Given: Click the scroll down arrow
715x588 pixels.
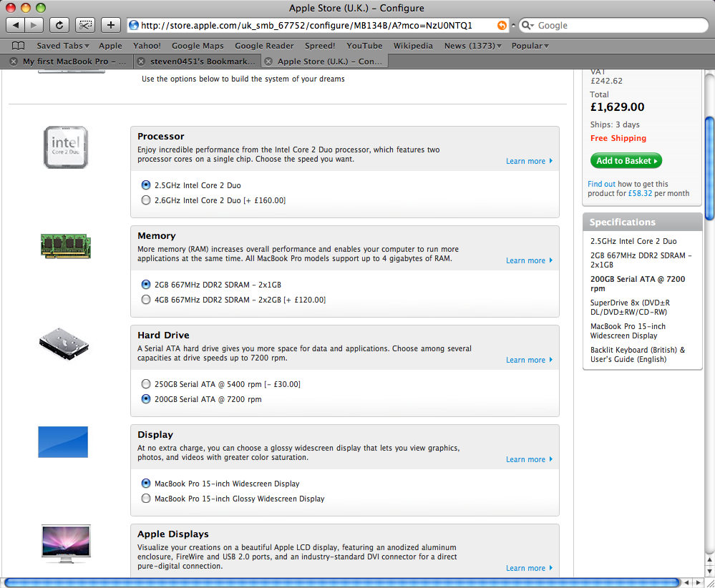Looking at the screenshot, I should point(709,571).
